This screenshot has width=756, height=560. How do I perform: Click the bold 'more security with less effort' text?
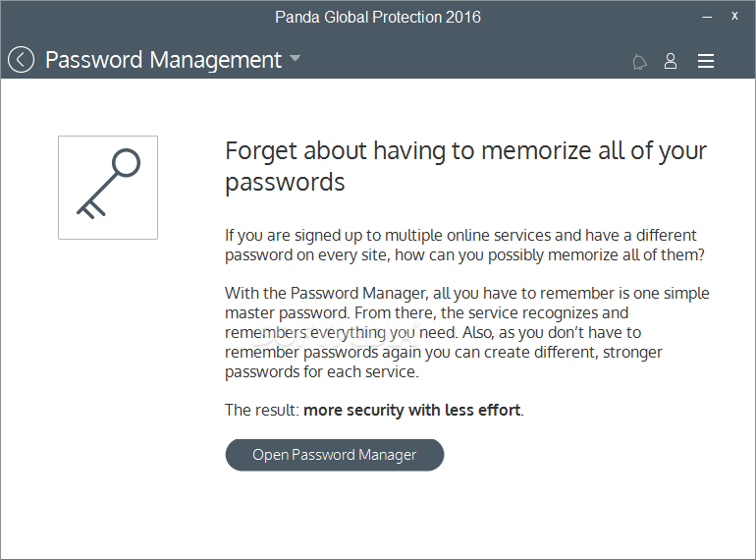coord(411,410)
